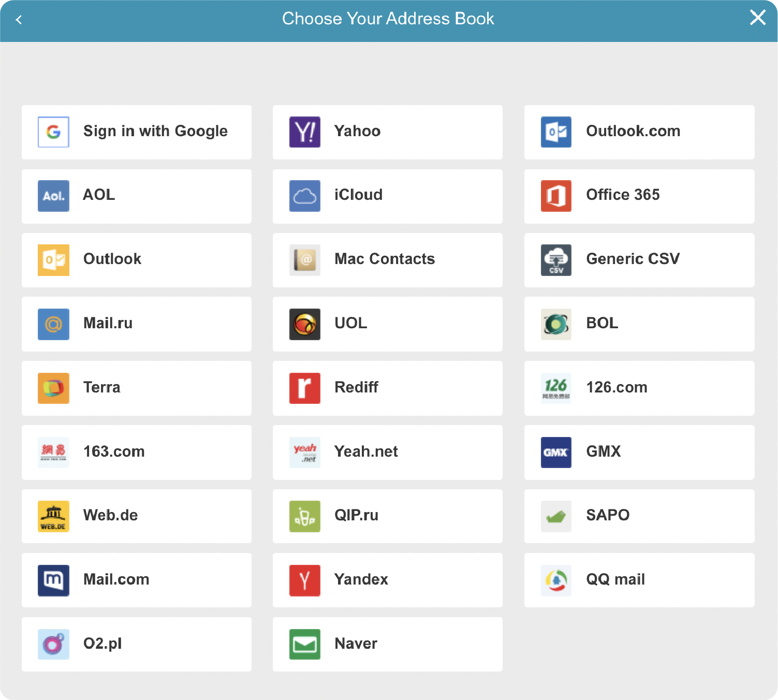Image resolution: width=778 pixels, height=700 pixels.
Task: Select the UOL text label
Action: [350, 323]
